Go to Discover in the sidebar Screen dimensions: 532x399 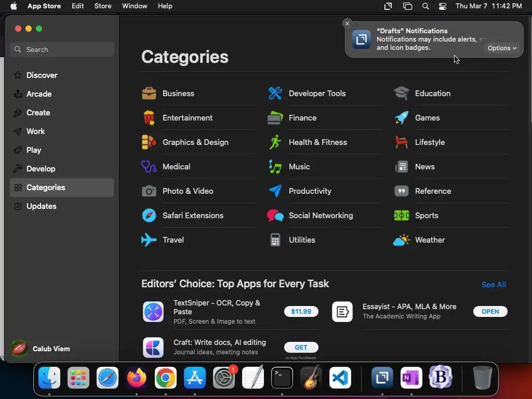[x=62, y=75]
